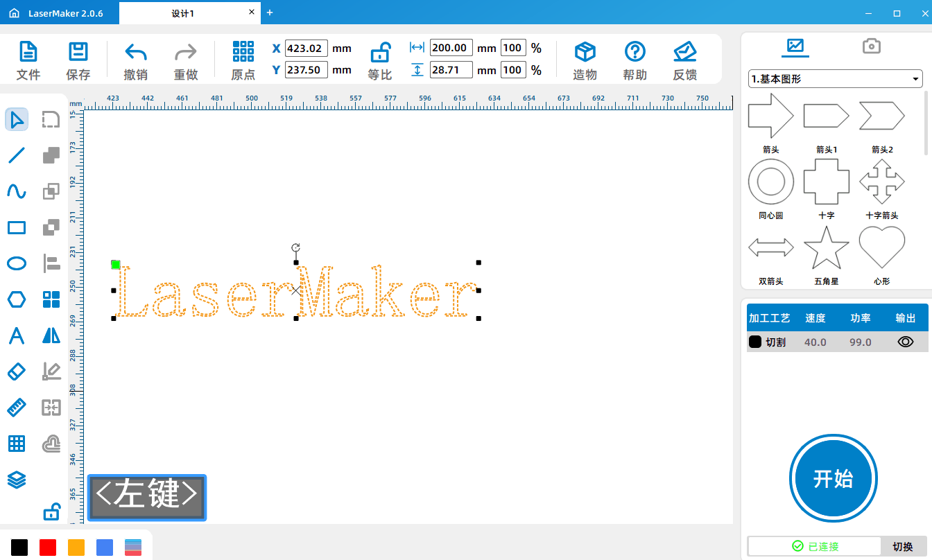Insert the 五角星 star shape
Screen dimensions: 932x560
(x=826, y=247)
